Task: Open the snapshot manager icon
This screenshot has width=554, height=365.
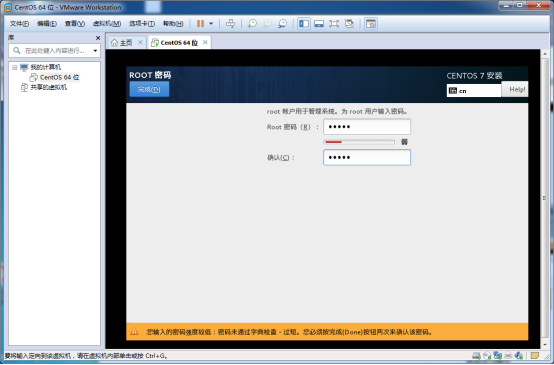Action: (x=282, y=24)
